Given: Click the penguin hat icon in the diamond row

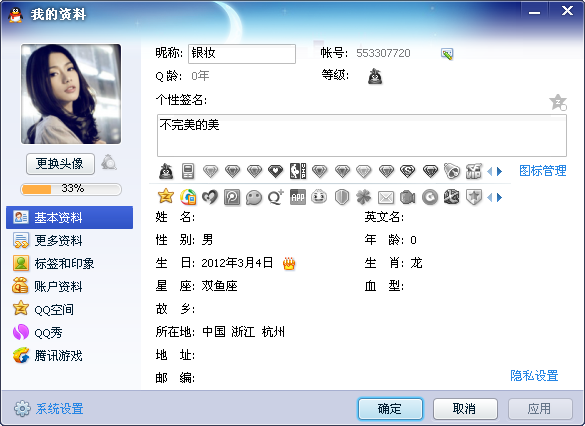Looking at the screenshot, I should point(166,171).
